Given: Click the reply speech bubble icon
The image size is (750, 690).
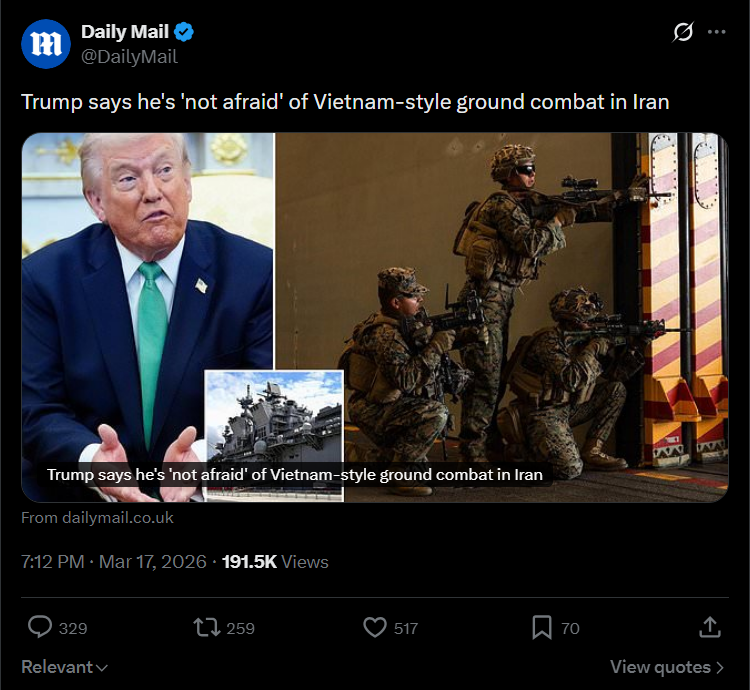Looking at the screenshot, I should [40, 627].
